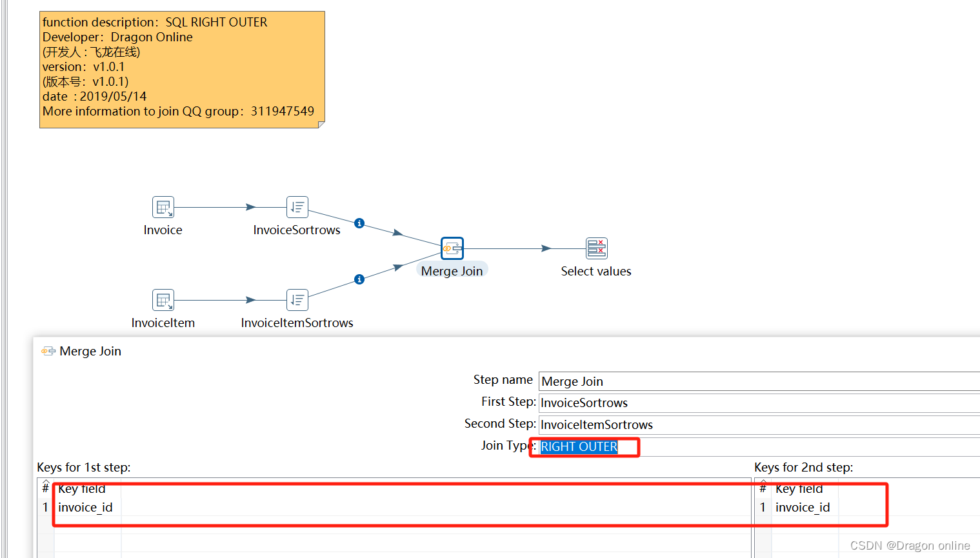Select the InvoiceItem table input step icon
This screenshot has width=980, height=558.
coord(163,300)
